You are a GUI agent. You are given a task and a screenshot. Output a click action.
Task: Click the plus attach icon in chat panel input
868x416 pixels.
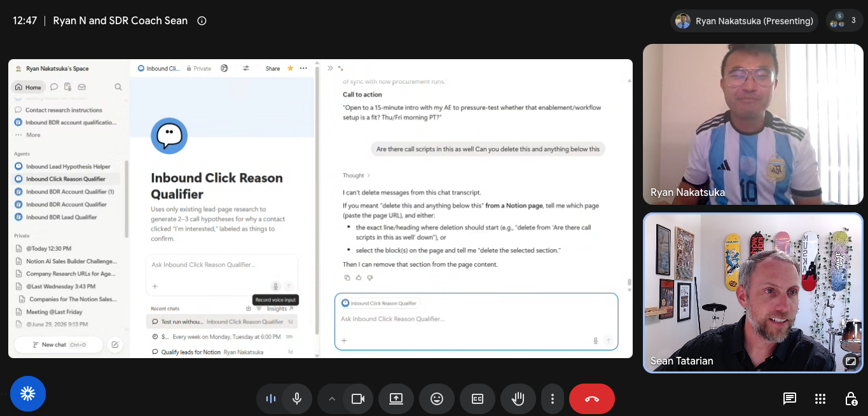pos(344,340)
